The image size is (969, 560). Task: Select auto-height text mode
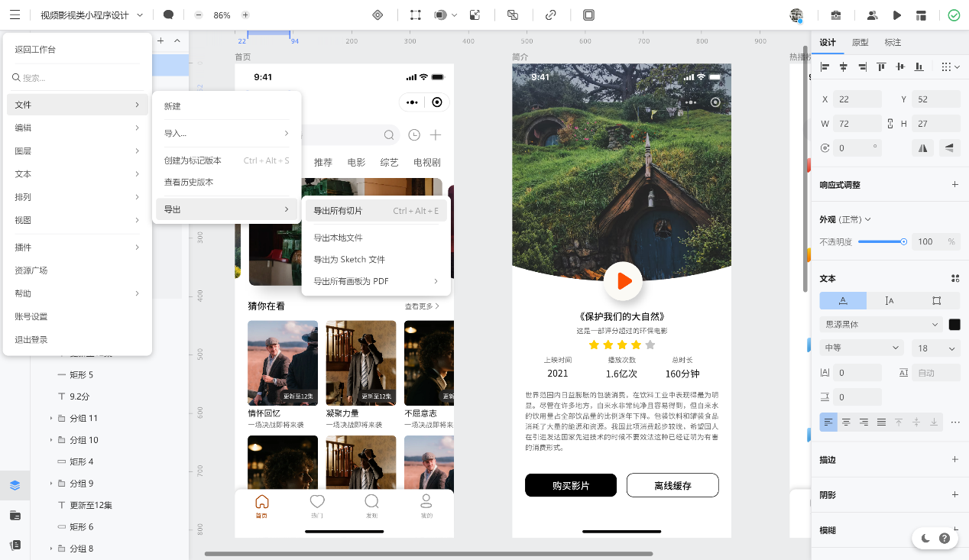click(x=890, y=301)
